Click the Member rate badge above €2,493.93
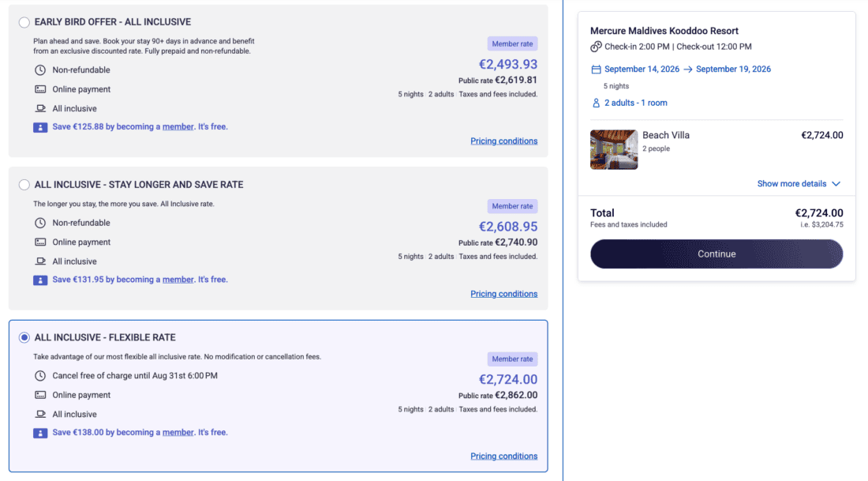The height and width of the screenshot is (481, 868). pos(512,43)
